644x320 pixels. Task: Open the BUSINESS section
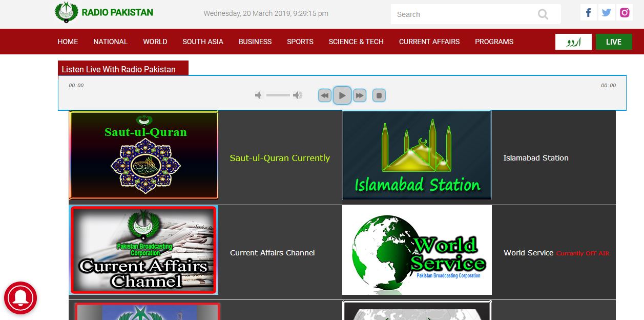(x=255, y=42)
